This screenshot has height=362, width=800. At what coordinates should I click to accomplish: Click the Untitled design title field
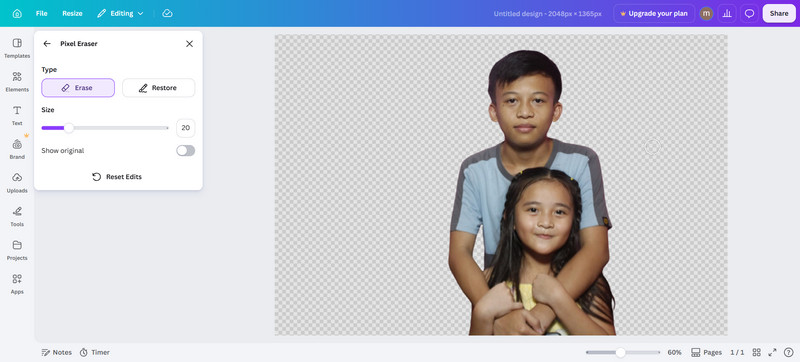[x=547, y=14]
